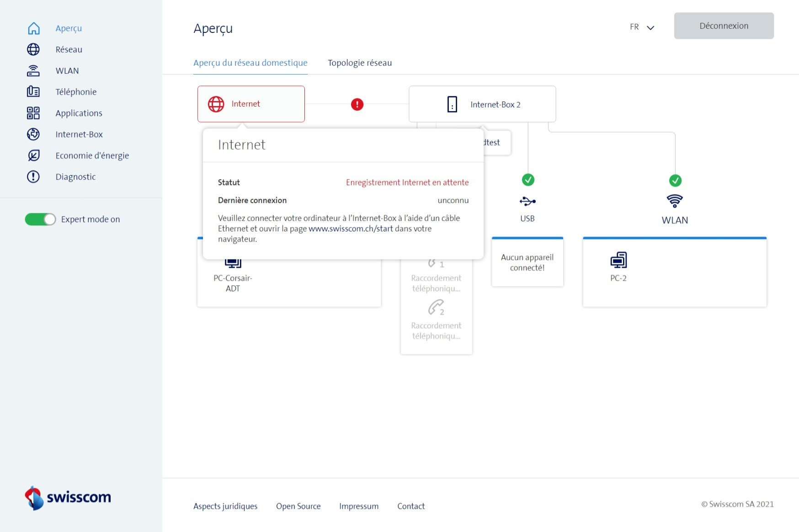The height and width of the screenshot is (532, 799).
Task: Open the Aspects juridiques footer link
Action: click(225, 506)
